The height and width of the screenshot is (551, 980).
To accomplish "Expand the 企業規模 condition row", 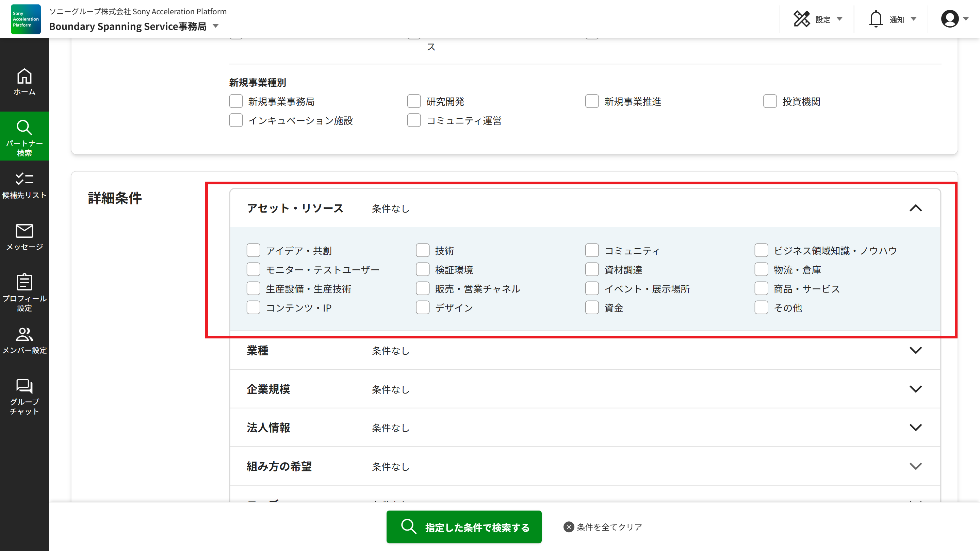I will [915, 389].
